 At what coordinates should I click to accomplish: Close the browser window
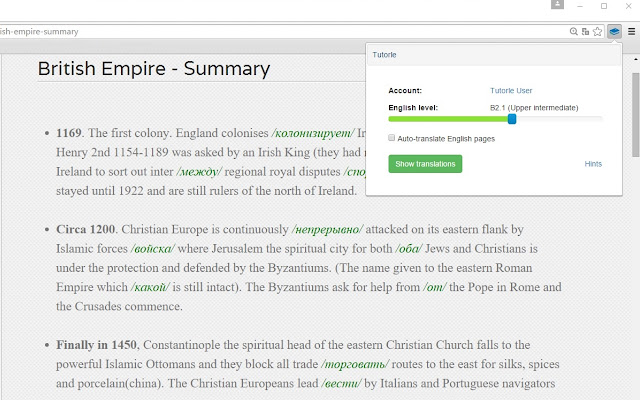[629, 6]
